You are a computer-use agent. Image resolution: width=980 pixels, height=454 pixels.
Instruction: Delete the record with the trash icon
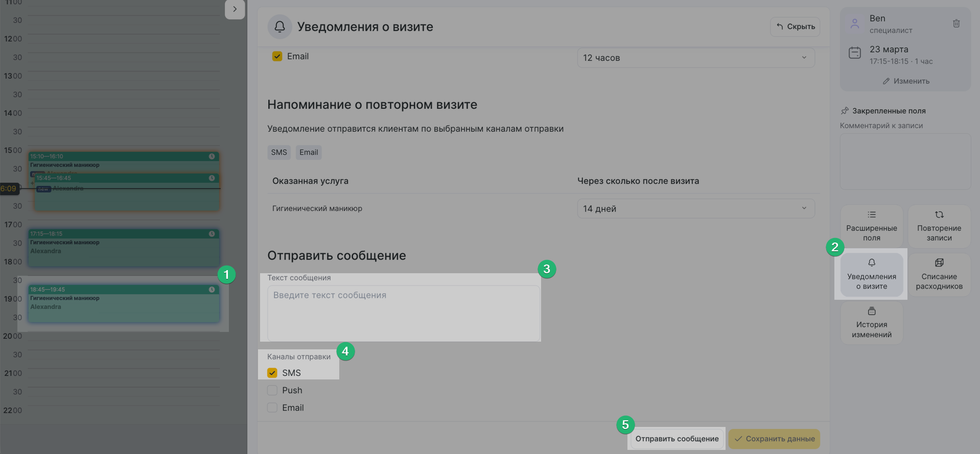click(x=956, y=23)
